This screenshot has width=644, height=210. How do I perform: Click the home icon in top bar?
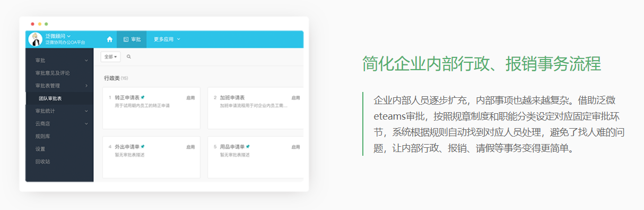coord(110,39)
